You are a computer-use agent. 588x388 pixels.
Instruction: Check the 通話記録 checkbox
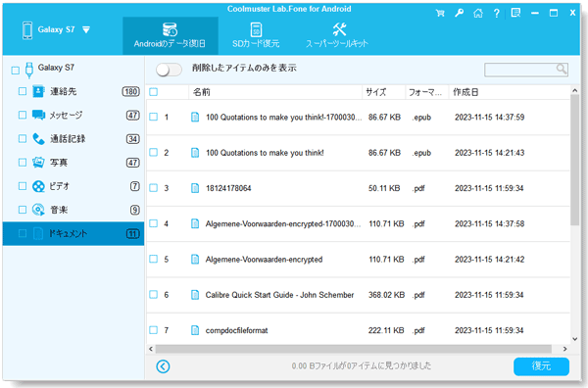[23, 139]
